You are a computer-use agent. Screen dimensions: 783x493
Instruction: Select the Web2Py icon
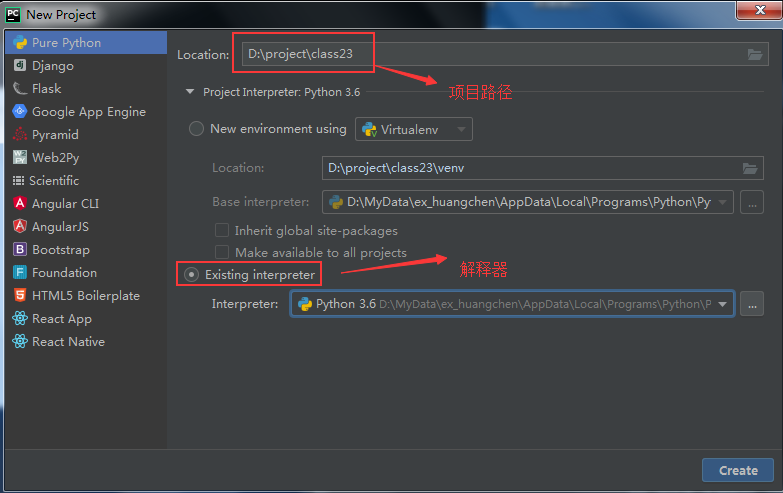pyautogui.click(x=20, y=157)
